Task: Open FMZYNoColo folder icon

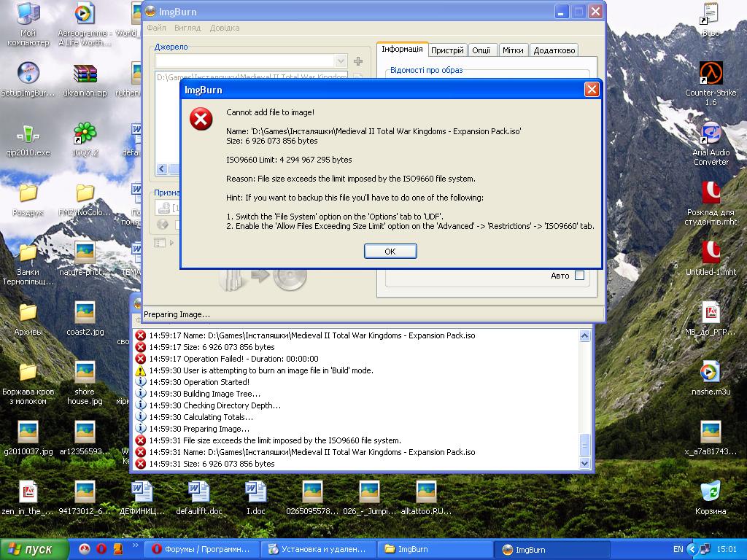Action: click(x=85, y=200)
